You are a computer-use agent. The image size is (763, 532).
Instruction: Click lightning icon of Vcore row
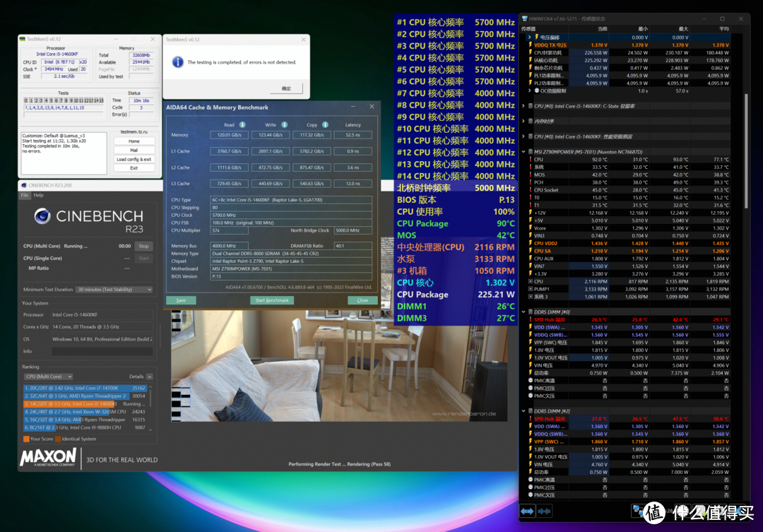click(531, 227)
